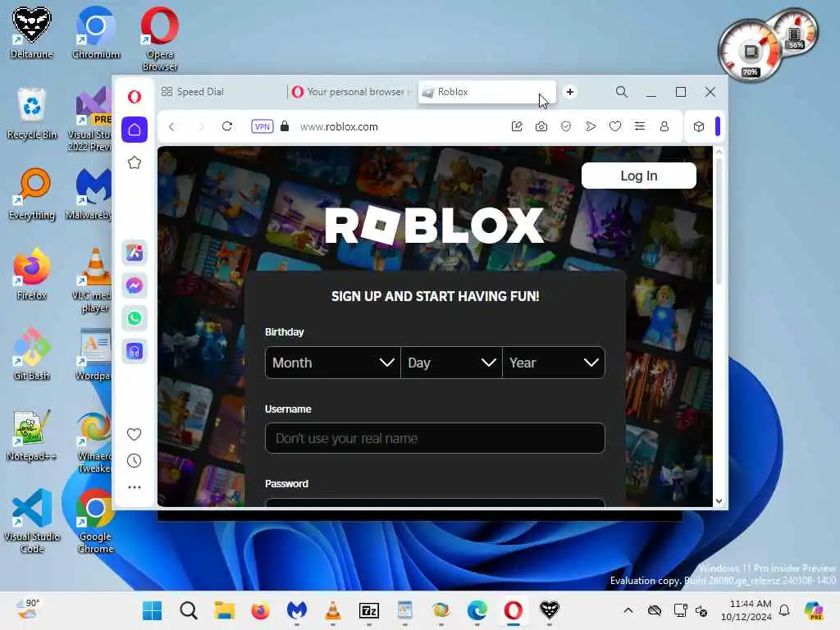
Task: Take a snapshot with the camera icon
Action: click(x=541, y=126)
